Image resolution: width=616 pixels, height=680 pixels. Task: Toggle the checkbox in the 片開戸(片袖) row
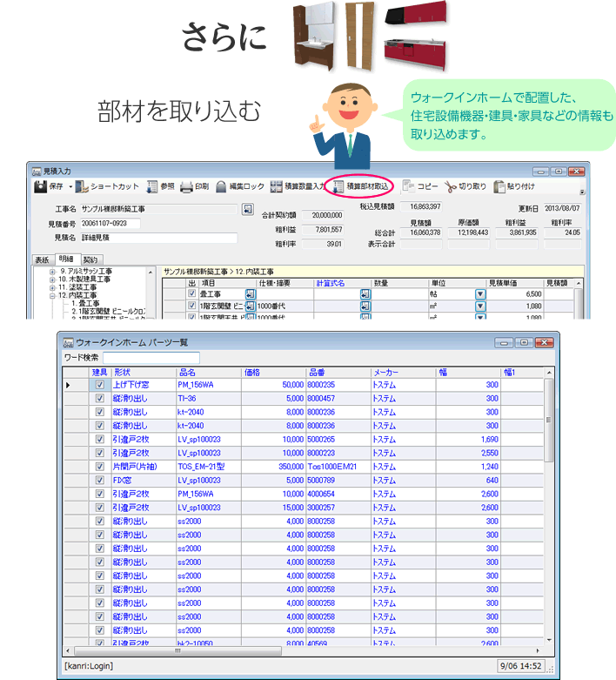point(100,467)
